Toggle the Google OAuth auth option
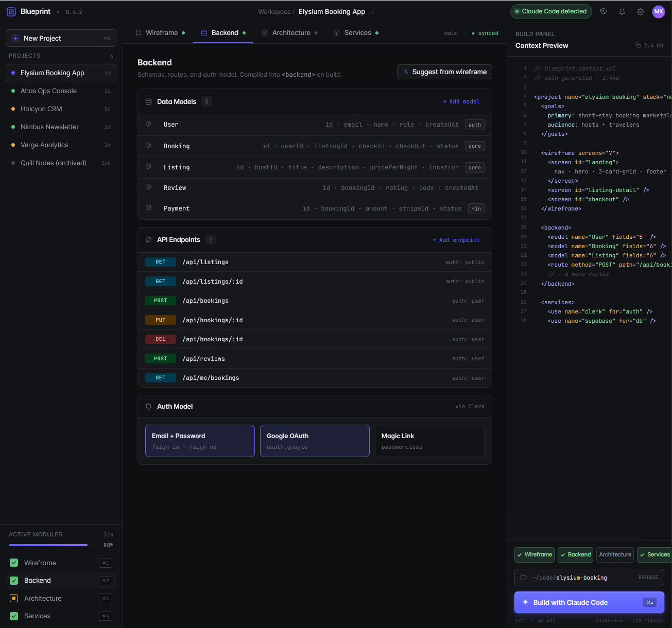The width and height of the screenshot is (672, 628). point(315,441)
